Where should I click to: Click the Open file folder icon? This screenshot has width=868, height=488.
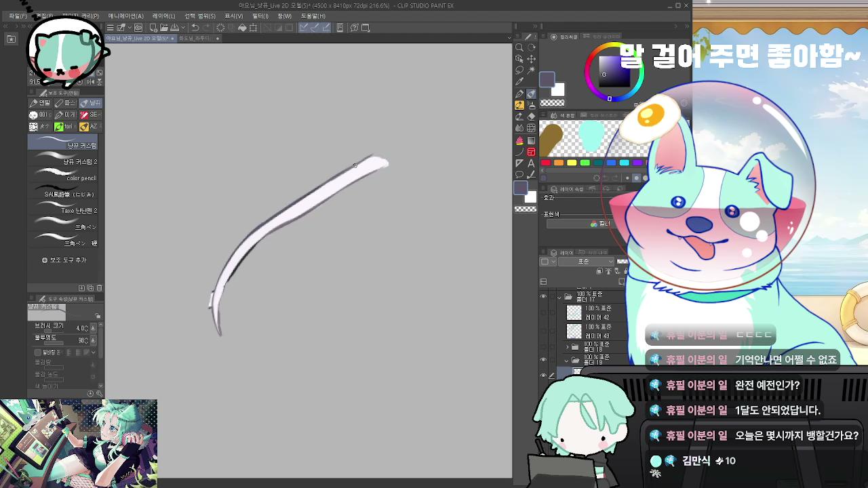tap(164, 28)
